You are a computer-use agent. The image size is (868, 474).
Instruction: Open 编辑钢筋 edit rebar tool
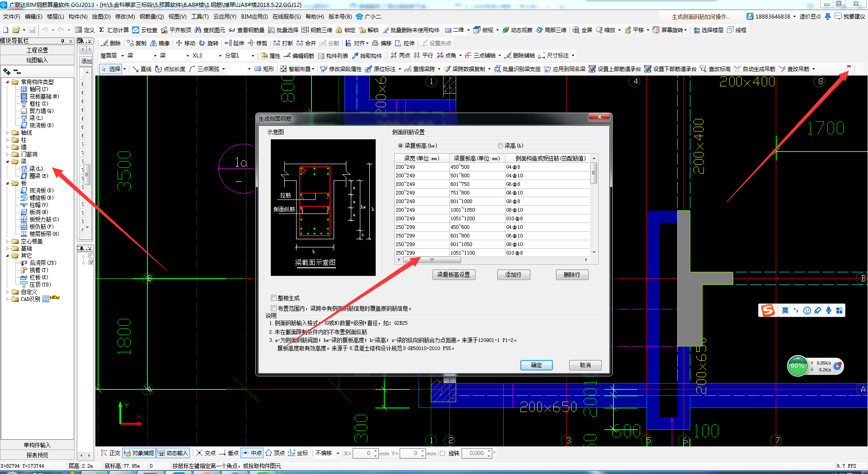(299, 56)
